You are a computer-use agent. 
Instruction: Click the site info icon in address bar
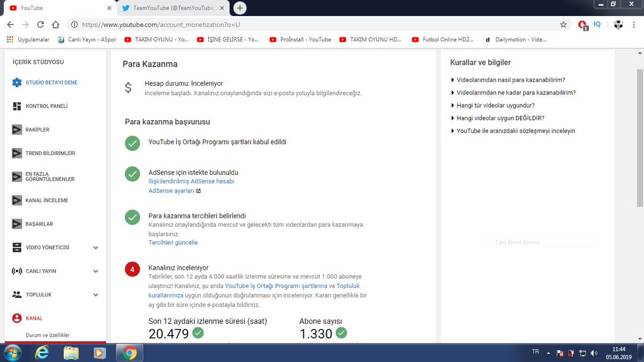coord(74,25)
